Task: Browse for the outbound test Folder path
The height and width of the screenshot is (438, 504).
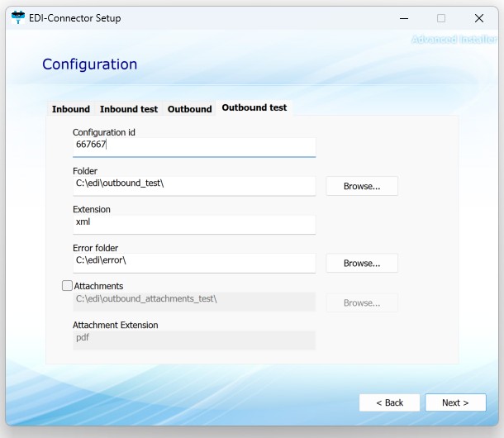Action: (x=361, y=186)
